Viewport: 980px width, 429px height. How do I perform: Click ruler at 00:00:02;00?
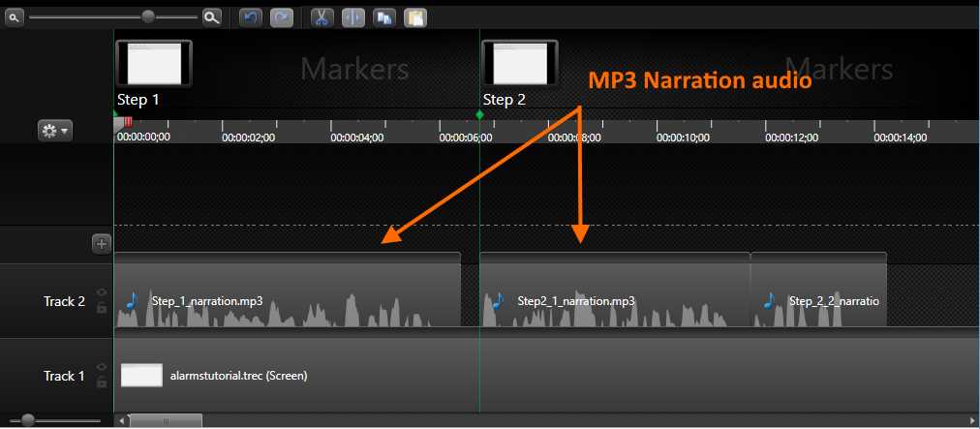[249, 138]
